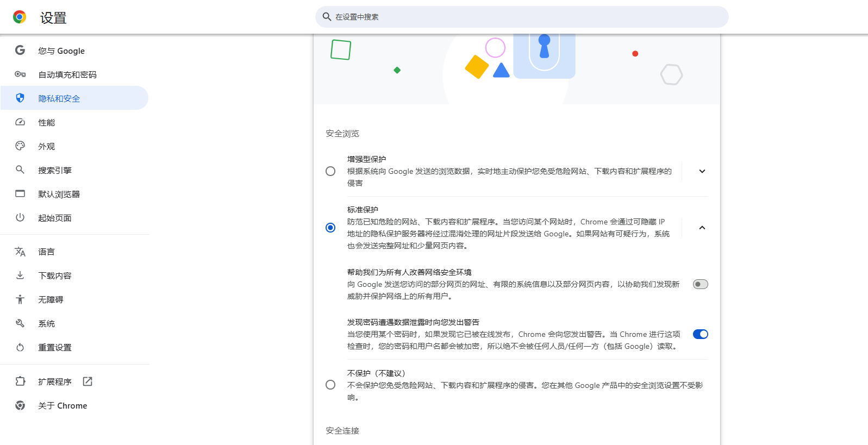This screenshot has width=868, height=445.
Task: Click the download arrow icon for 下载内容
Action: click(x=20, y=275)
